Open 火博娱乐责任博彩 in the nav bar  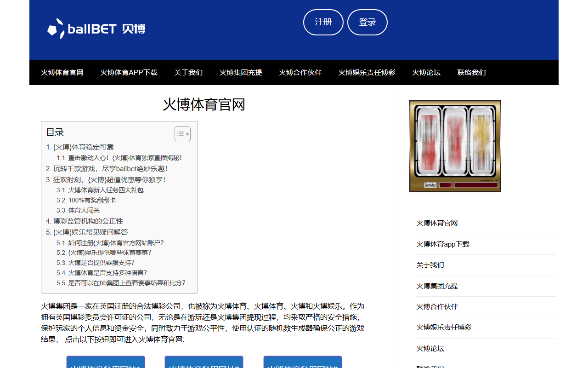point(367,73)
